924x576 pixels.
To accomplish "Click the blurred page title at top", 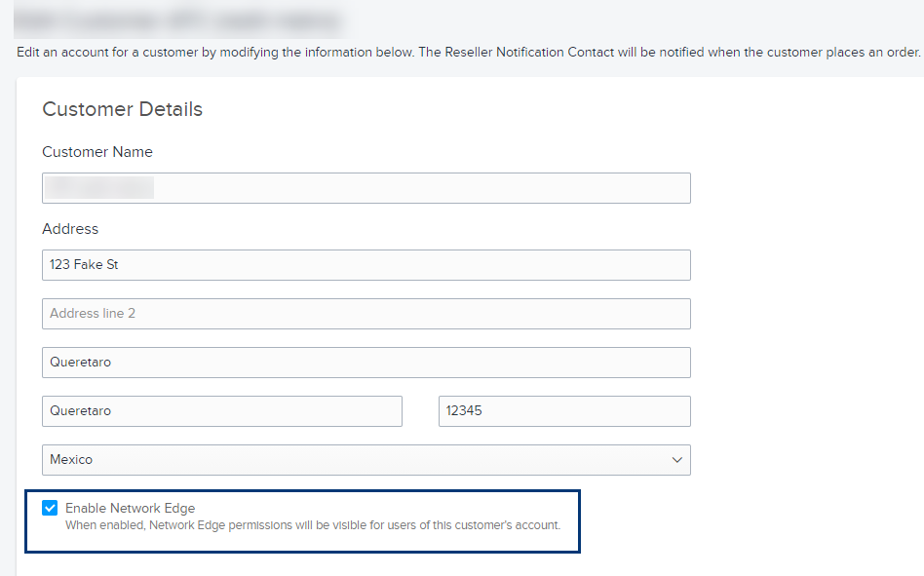I will 178,21.
